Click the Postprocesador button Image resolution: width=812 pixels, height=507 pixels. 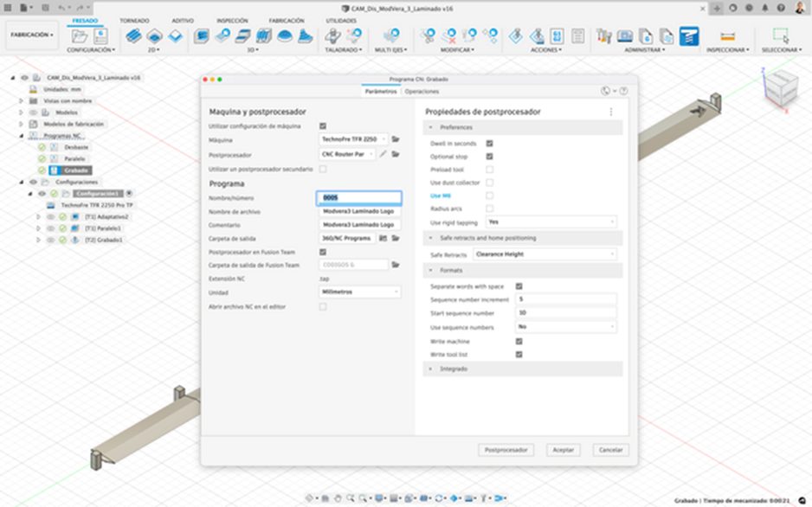[x=506, y=450]
